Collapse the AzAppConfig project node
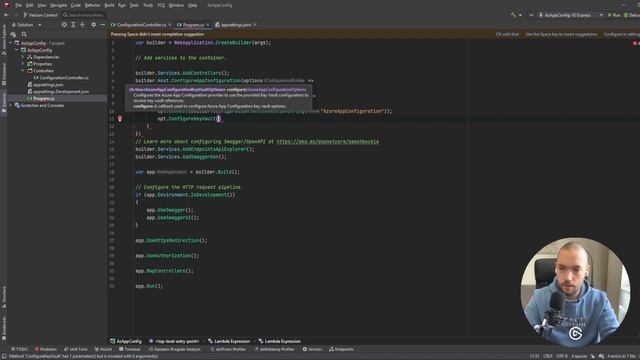The image size is (640, 360). 17,50
